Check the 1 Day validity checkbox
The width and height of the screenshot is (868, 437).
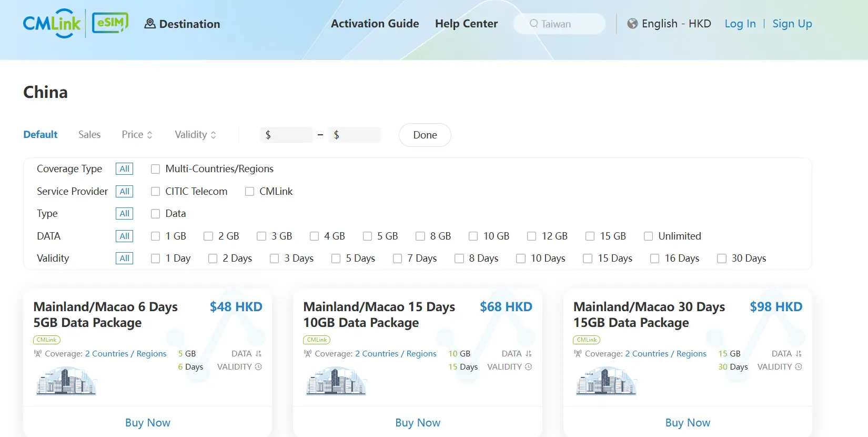click(x=155, y=259)
